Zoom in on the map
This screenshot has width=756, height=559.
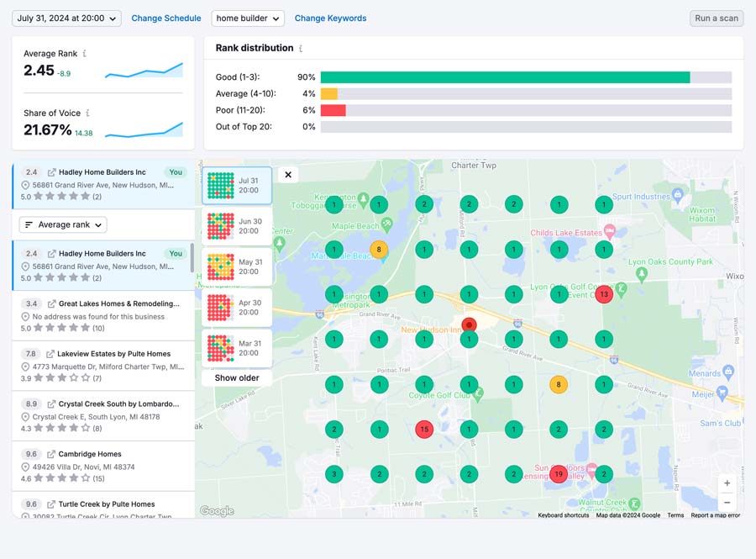(727, 483)
